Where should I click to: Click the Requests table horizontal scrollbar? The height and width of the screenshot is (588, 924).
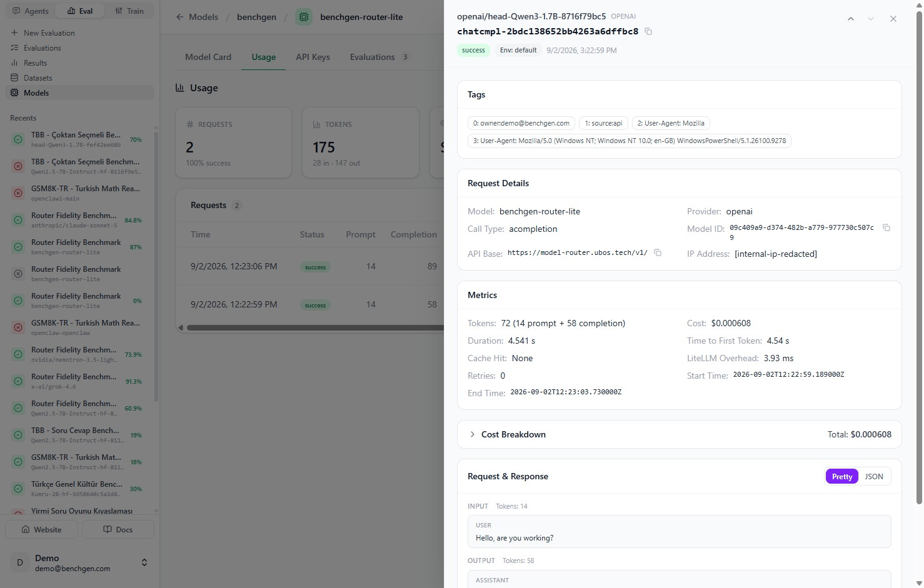coord(314,327)
